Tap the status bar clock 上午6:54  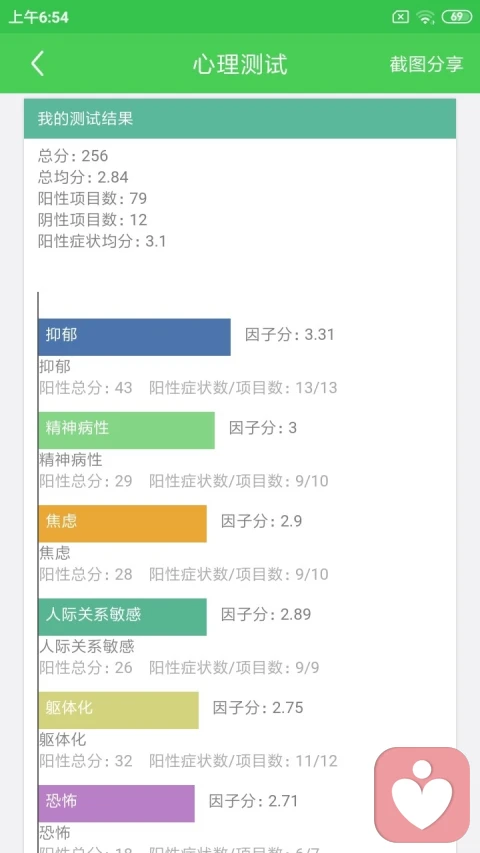pos(39,17)
